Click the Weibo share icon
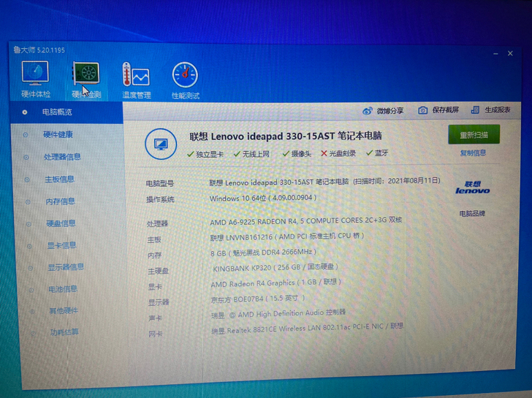Viewport: 532px width, 398px height. tap(368, 111)
